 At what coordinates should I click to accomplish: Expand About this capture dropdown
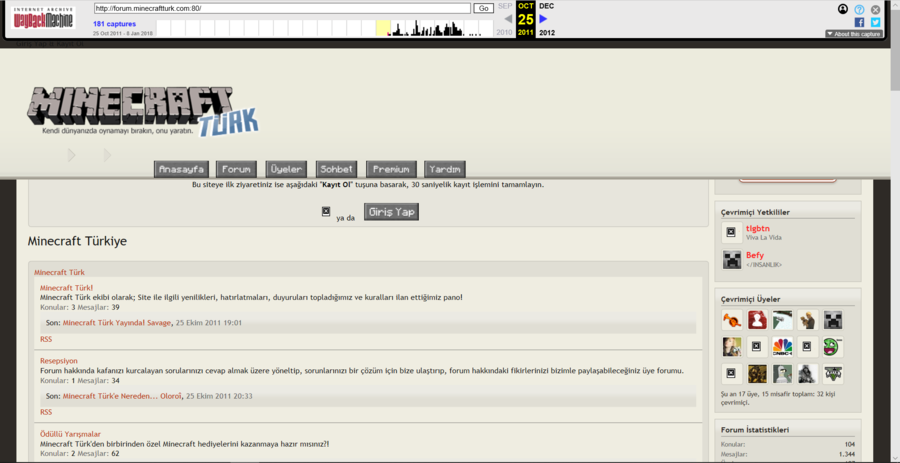click(x=854, y=34)
